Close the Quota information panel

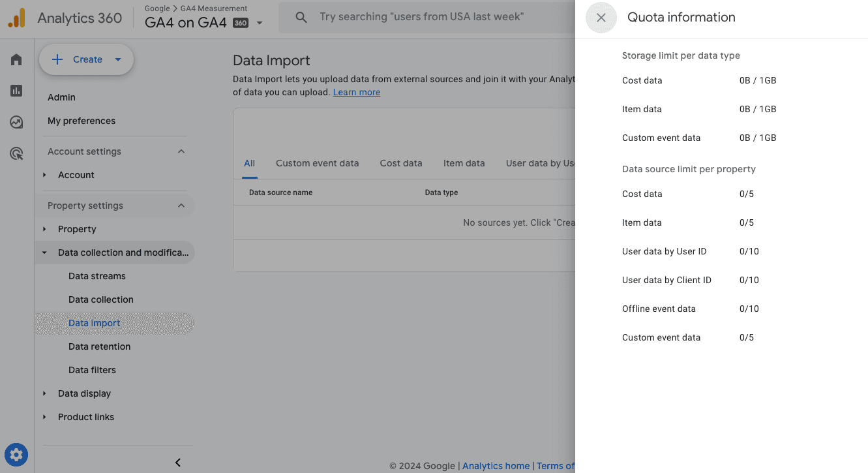coord(601,18)
